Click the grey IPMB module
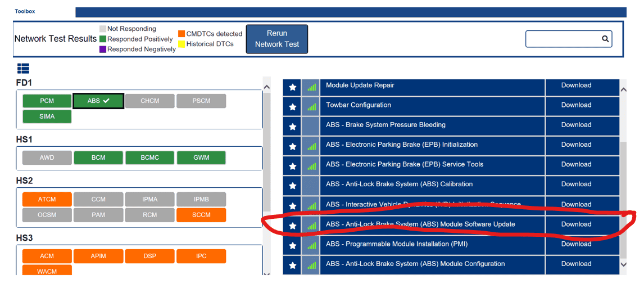Viewport: 644px width, 288px height. pos(201,199)
